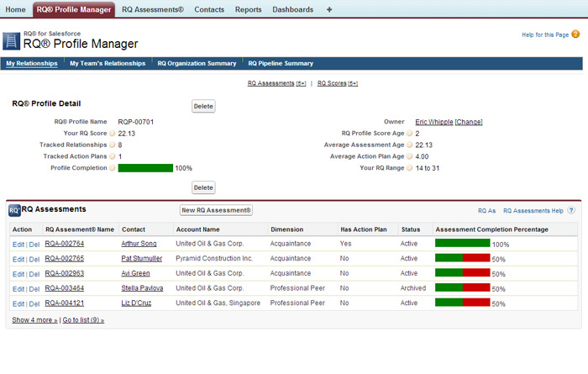Viewport: 588px width, 374px height.
Task: Click the Contact column header
Action: coord(134,229)
